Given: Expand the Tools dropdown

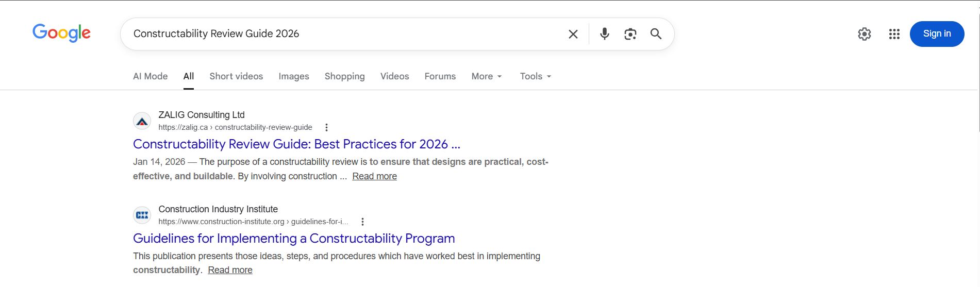Looking at the screenshot, I should point(535,76).
